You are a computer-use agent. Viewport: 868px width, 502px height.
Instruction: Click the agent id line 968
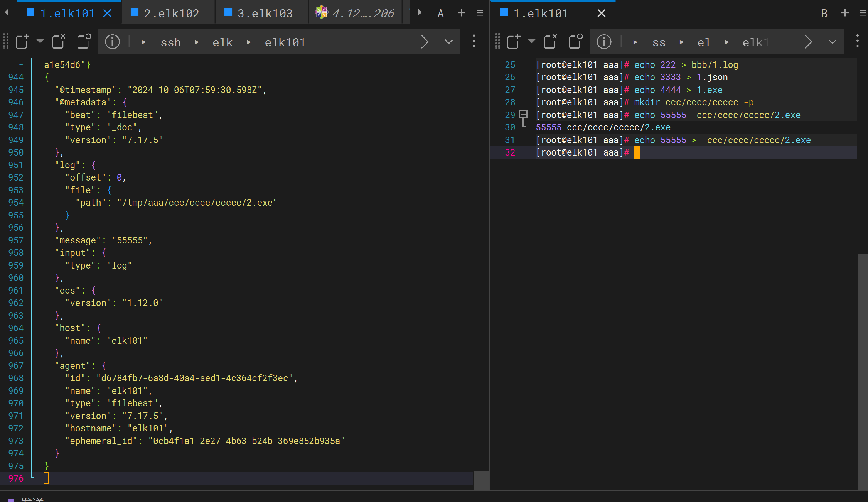point(181,378)
